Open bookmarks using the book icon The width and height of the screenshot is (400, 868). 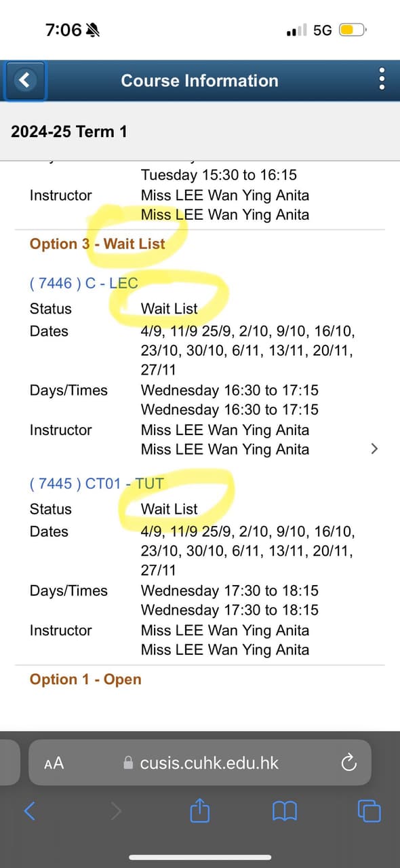click(x=285, y=811)
